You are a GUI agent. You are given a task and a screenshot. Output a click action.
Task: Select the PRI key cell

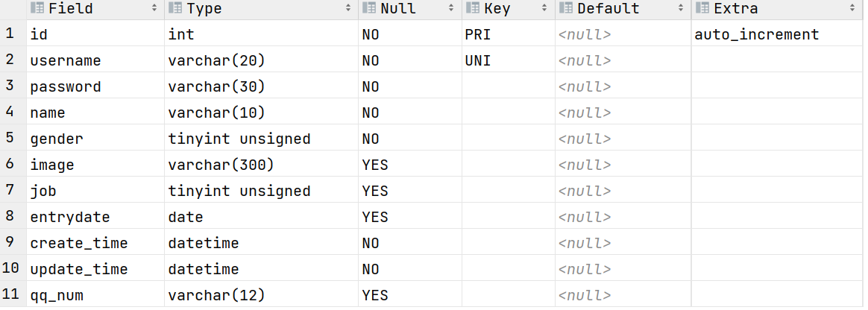click(477, 34)
